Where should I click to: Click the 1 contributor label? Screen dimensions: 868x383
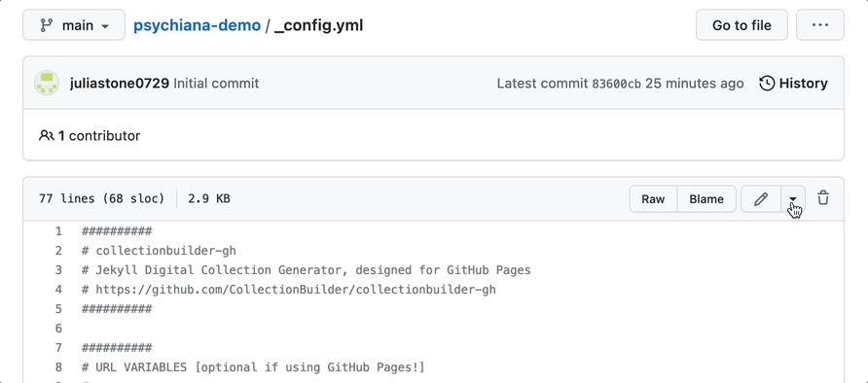tap(90, 136)
